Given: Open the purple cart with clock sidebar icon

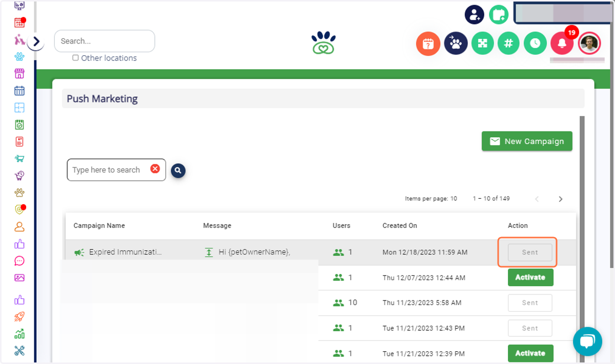Looking at the screenshot, I should coord(19,176).
